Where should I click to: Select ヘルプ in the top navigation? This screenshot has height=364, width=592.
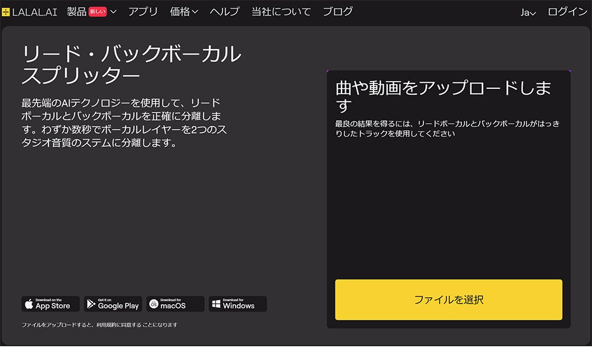(224, 11)
